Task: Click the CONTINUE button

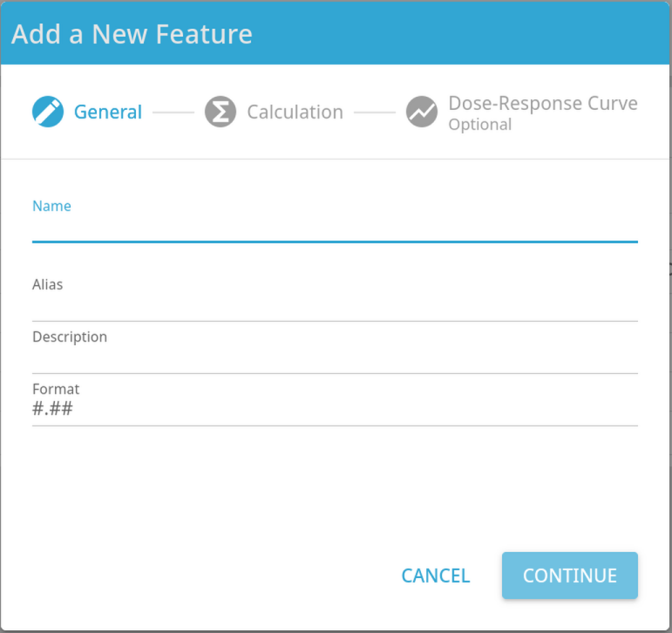Action: coord(570,575)
